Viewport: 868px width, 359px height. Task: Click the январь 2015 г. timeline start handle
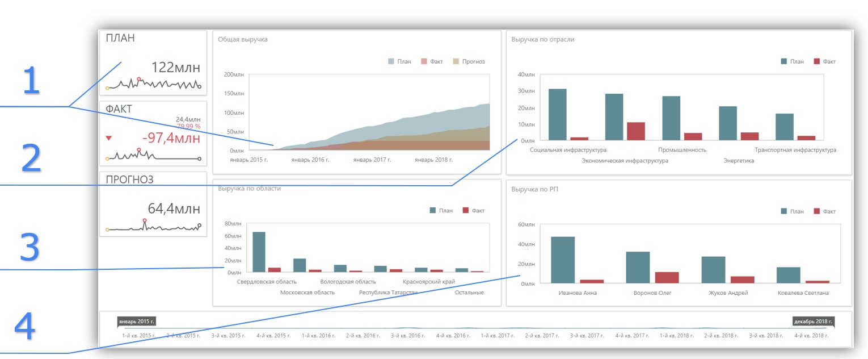[137, 322]
